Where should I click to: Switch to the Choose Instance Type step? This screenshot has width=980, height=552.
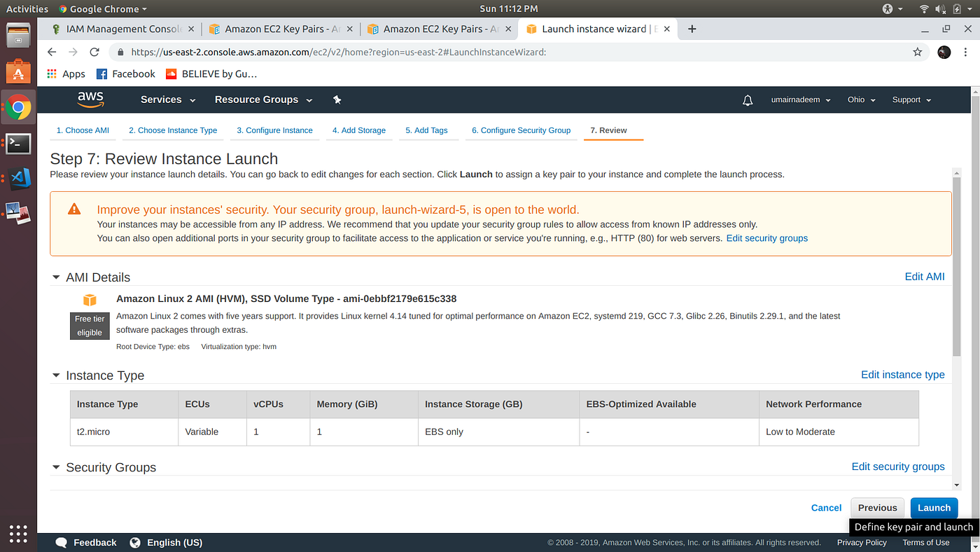[172, 130]
